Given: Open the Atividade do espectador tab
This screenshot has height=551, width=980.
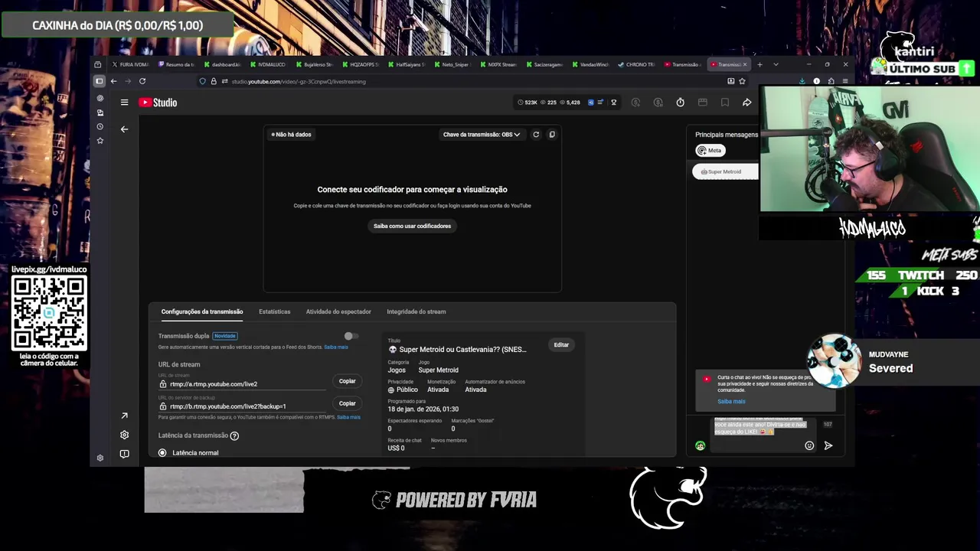Looking at the screenshot, I should 338,311.
